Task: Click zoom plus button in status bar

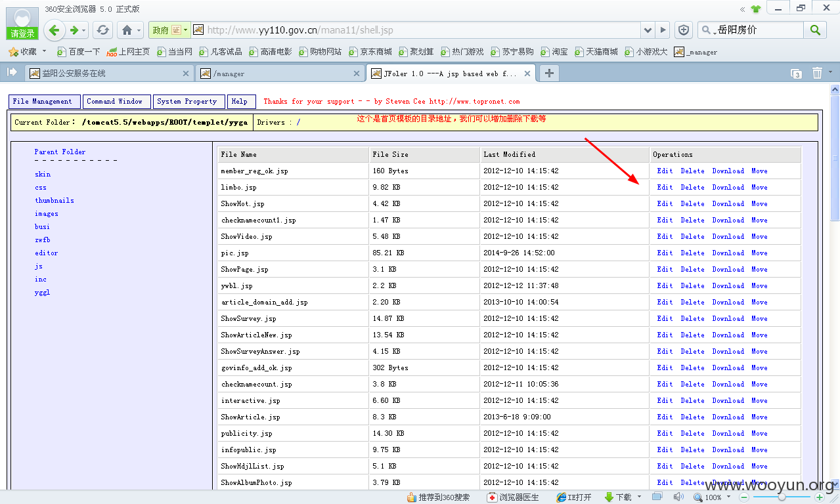Action: tap(819, 497)
